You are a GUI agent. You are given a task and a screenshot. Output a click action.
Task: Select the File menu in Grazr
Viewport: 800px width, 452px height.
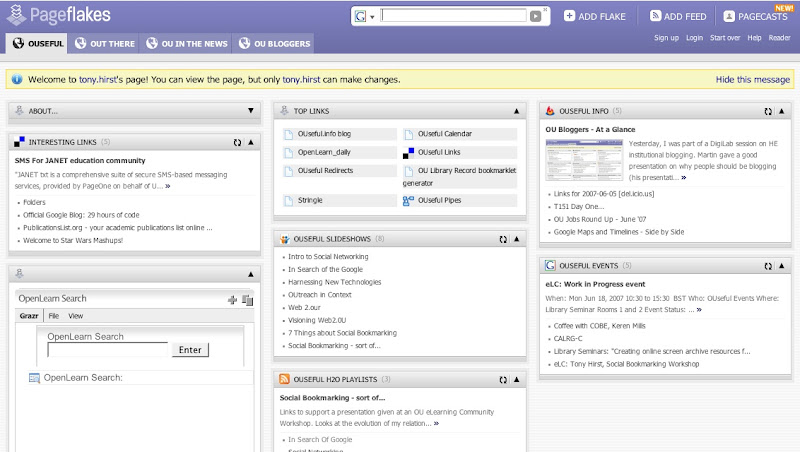[53, 316]
